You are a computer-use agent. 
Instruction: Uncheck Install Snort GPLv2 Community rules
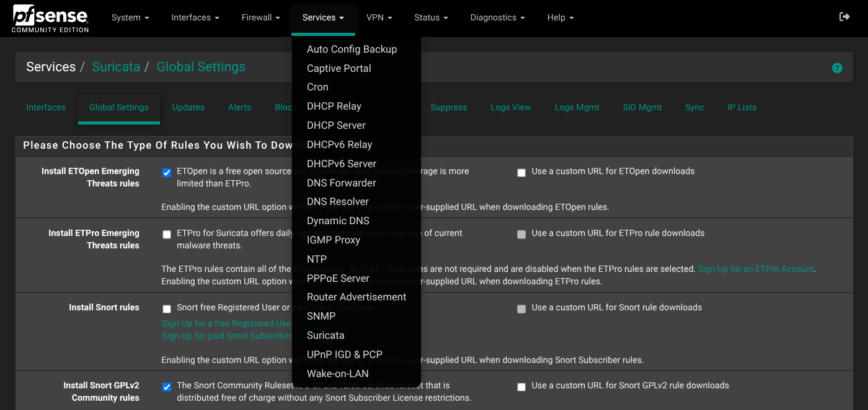(x=167, y=387)
